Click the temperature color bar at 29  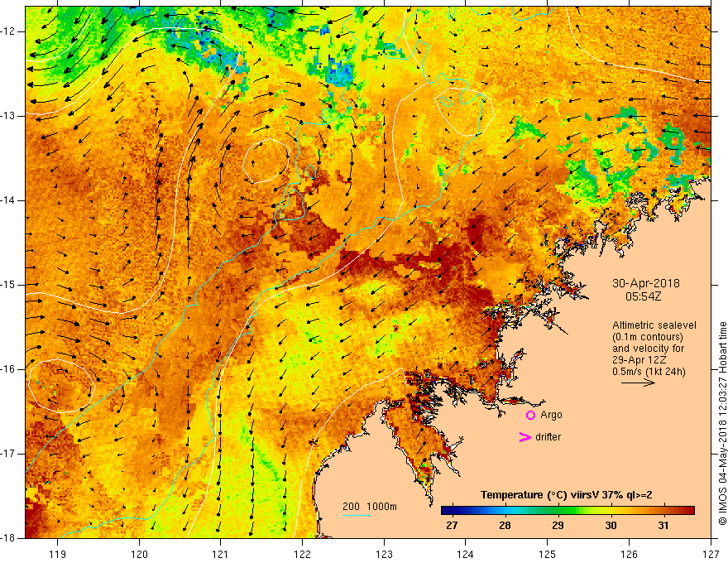tap(558, 511)
